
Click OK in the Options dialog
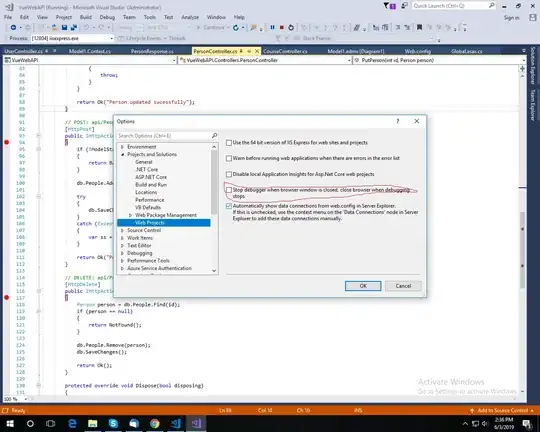[x=363, y=286]
